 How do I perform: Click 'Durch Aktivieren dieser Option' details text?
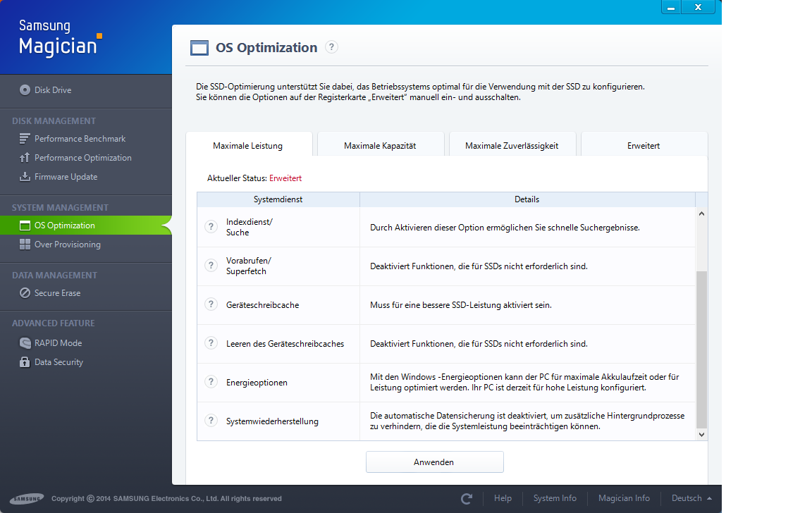pyautogui.click(x=505, y=227)
